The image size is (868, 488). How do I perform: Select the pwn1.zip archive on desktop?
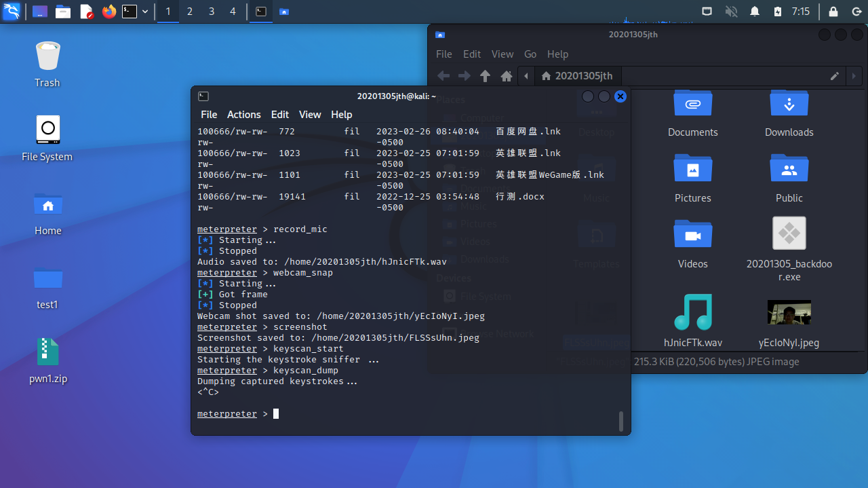47,360
